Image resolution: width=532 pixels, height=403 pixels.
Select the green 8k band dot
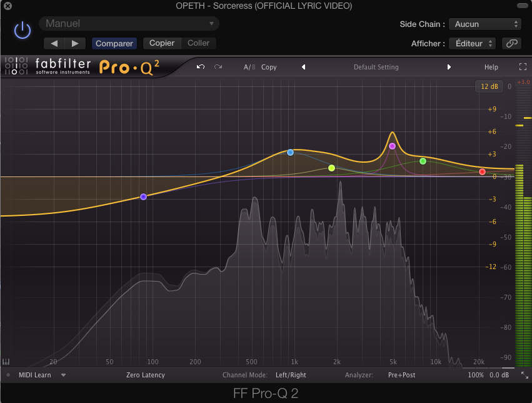click(x=423, y=161)
